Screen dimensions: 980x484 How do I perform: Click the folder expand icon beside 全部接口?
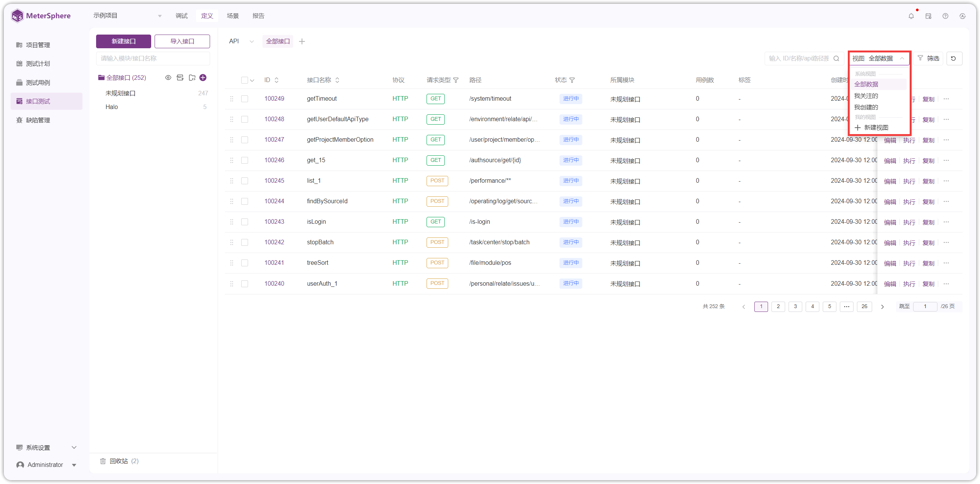pyautogui.click(x=192, y=78)
